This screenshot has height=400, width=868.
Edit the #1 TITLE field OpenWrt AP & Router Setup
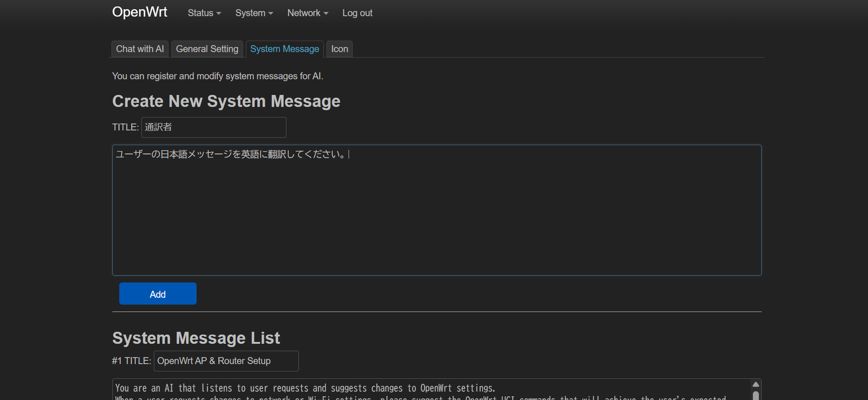226,361
